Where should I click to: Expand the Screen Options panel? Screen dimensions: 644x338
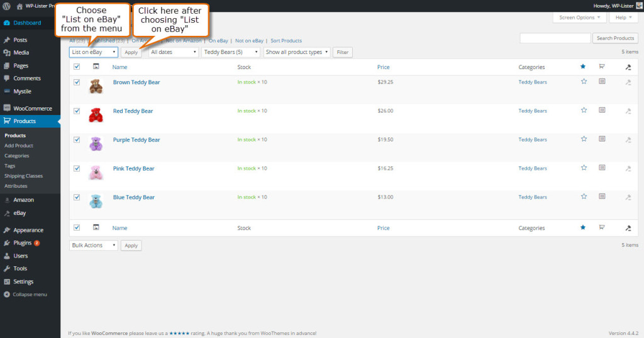pyautogui.click(x=579, y=18)
